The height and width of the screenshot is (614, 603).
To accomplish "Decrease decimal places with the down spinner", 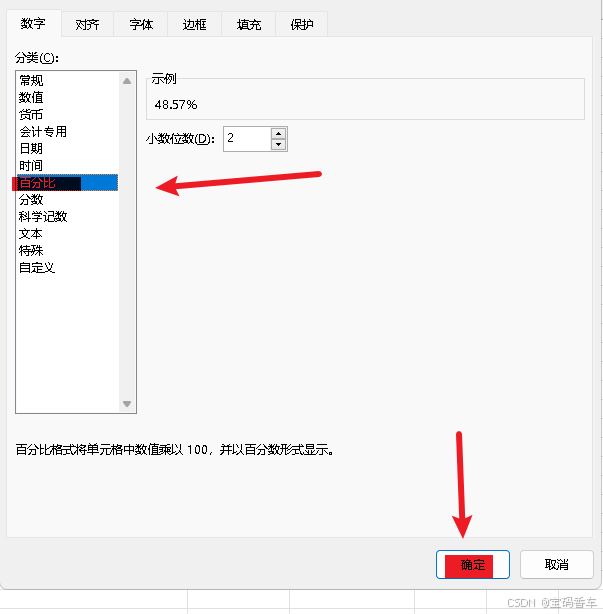I will [x=278, y=144].
